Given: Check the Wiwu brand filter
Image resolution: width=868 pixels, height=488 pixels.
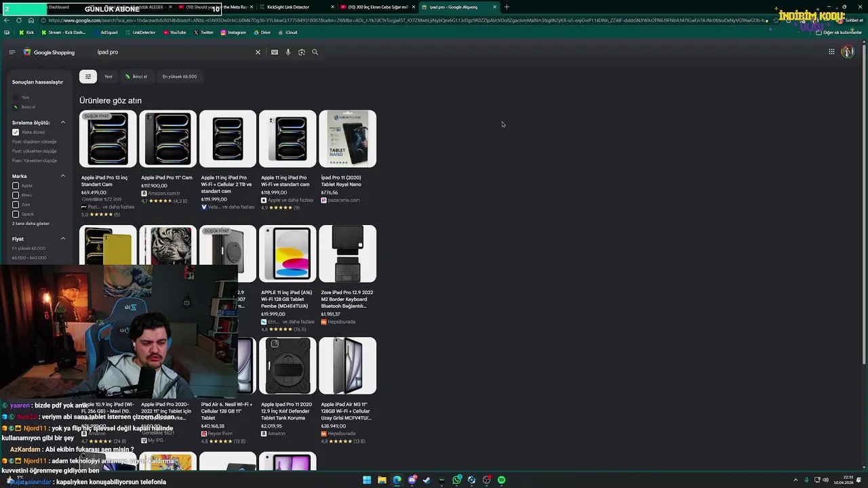Looking at the screenshot, I should click(x=16, y=195).
